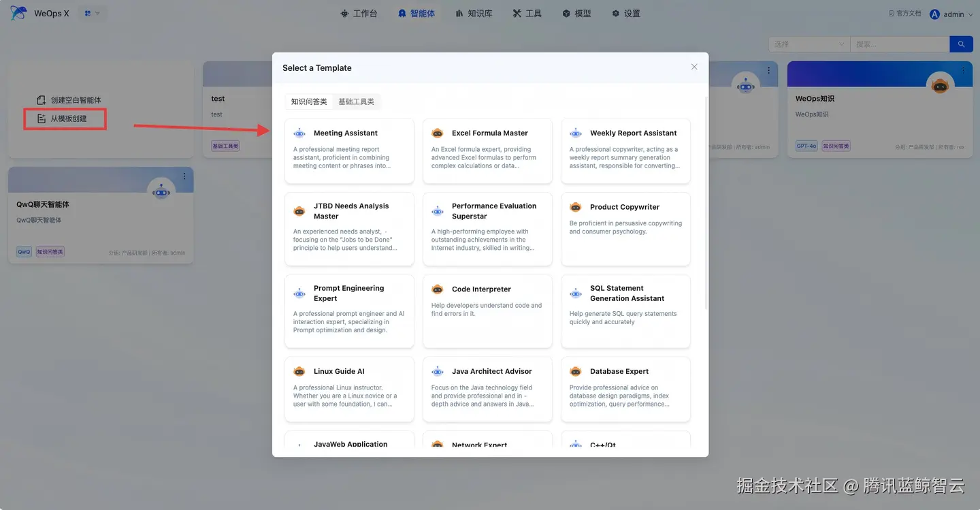The height and width of the screenshot is (510, 980).
Task: Click the Code Interpreter template icon
Action: click(x=438, y=289)
